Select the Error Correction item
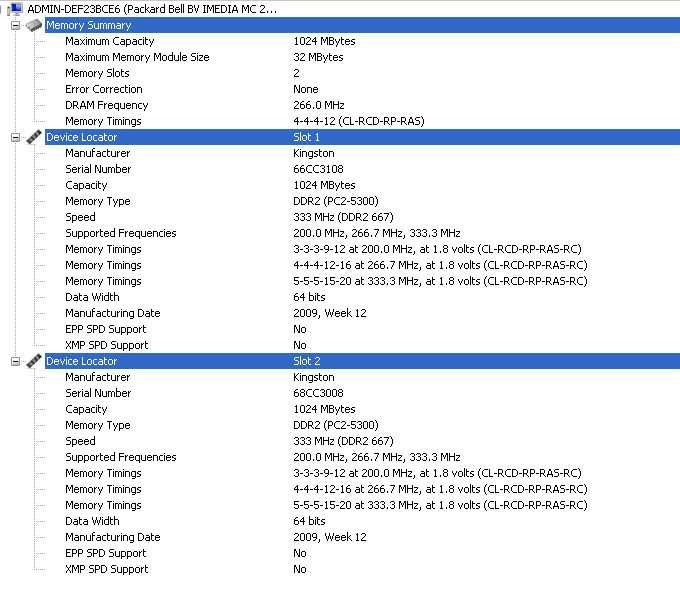 click(x=103, y=89)
